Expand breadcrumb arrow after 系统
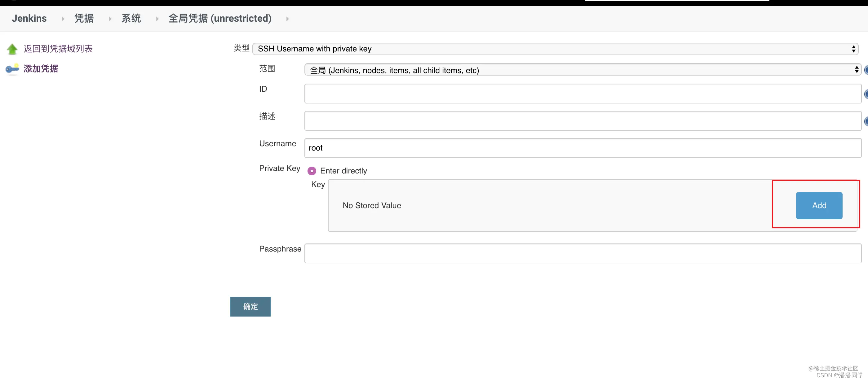868x381 pixels. pos(157,19)
